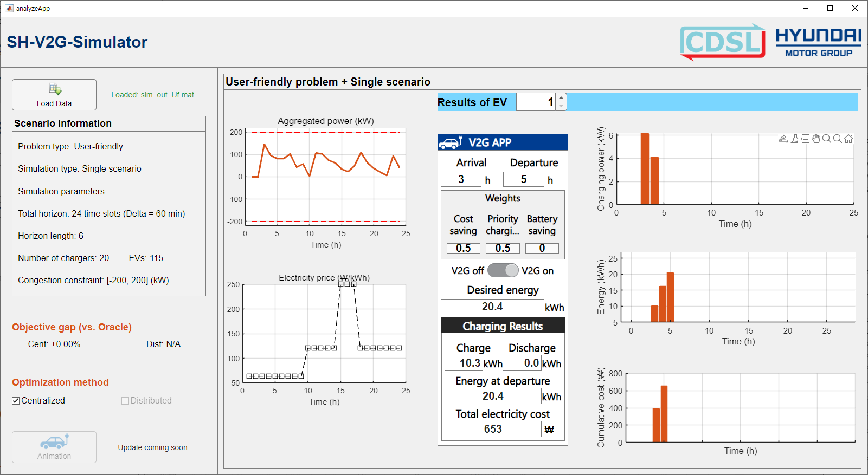Image resolution: width=868 pixels, height=475 pixels.
Task: Click the electric car icon beside V2G APP
Action: (450, 142)
